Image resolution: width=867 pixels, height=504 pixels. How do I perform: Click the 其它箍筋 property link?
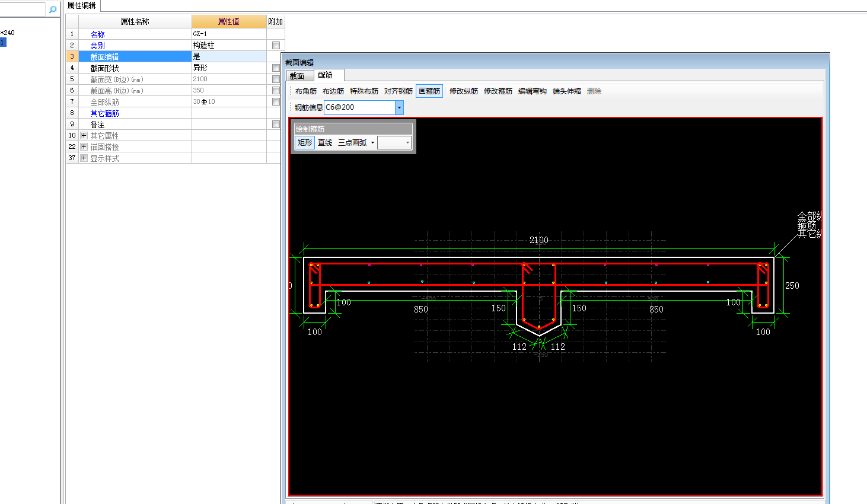pos(105,113)
